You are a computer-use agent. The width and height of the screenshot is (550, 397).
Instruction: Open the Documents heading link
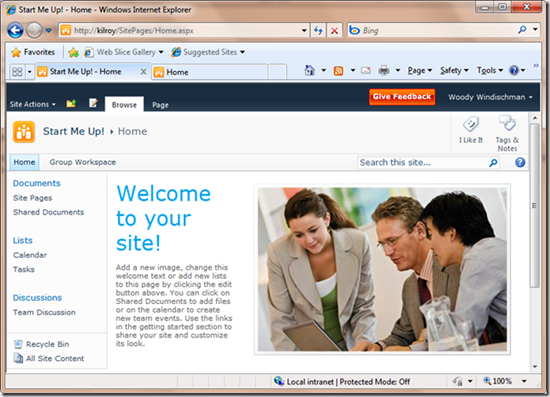pos(37,183)
